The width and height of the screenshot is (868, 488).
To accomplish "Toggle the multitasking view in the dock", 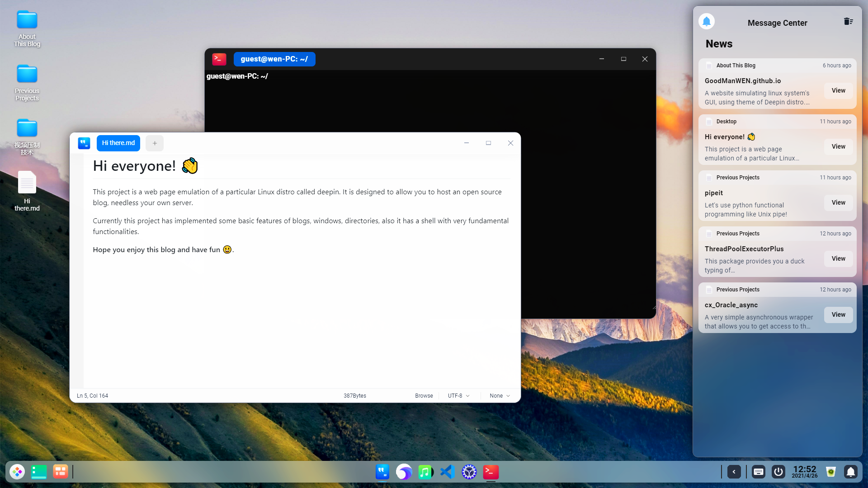I will 61,472.
